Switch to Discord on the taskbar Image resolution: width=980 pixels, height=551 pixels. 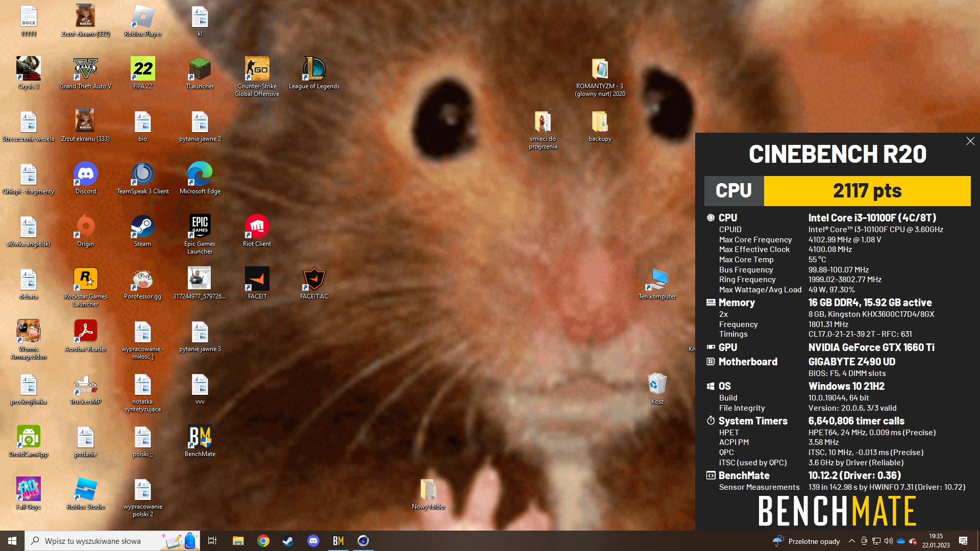click(x=313, y=541)
